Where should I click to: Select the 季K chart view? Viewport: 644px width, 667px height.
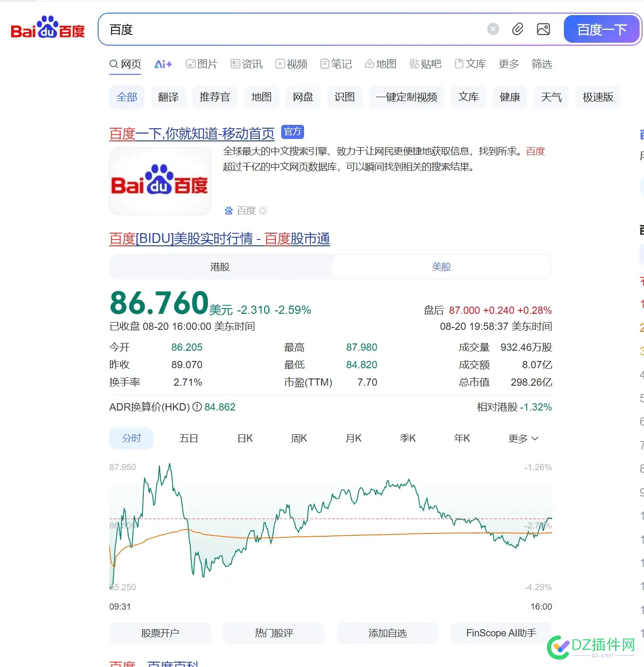tap(408, 438)
